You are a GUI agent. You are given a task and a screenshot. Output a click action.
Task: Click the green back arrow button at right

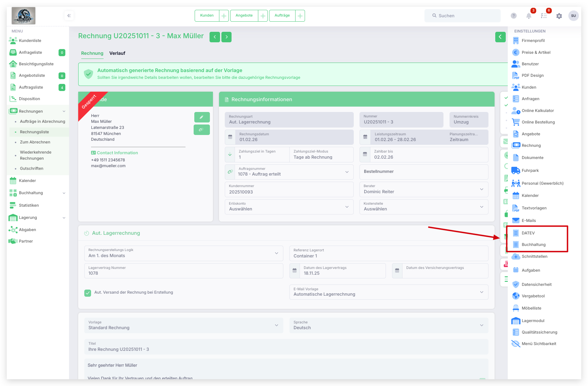pos(500,37)
